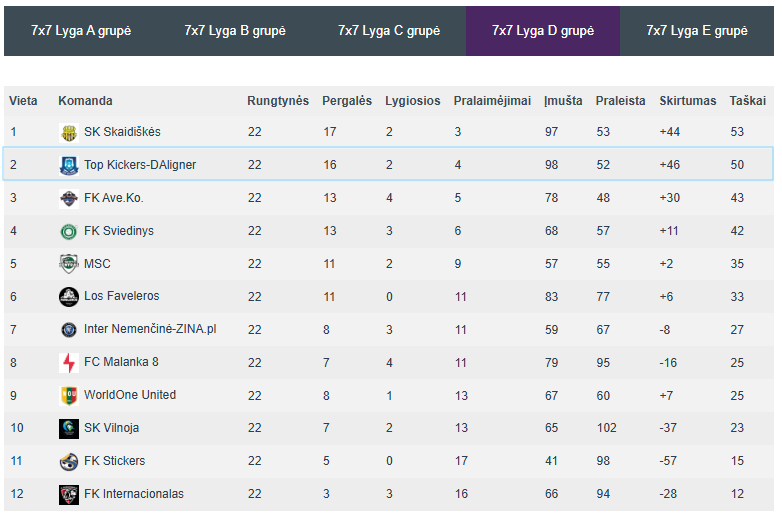Click the SK Vilnoja team logo

(69, 429)
